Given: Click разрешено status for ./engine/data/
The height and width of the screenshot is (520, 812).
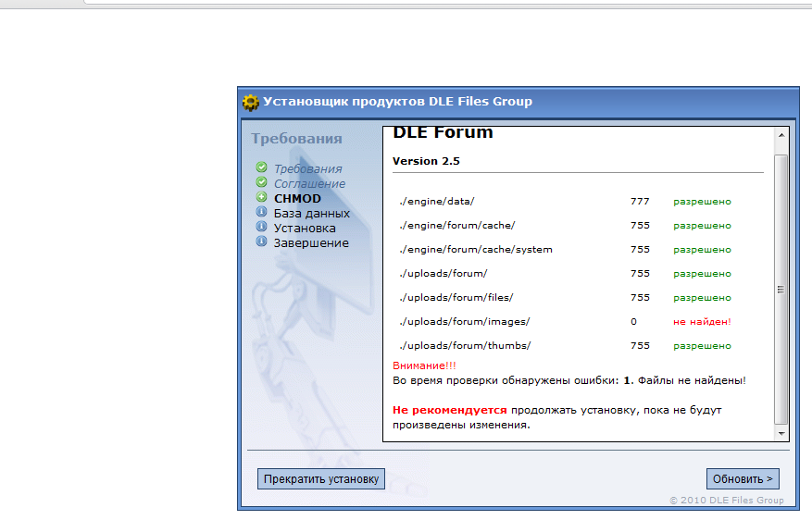Looking at the screenshot, I should tap(702, 202).
